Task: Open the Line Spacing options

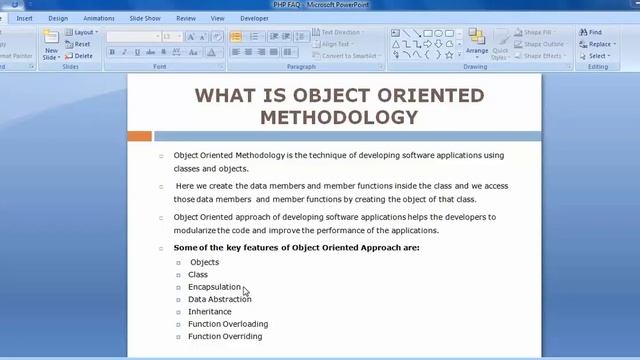Action: (x=300, y=37)
